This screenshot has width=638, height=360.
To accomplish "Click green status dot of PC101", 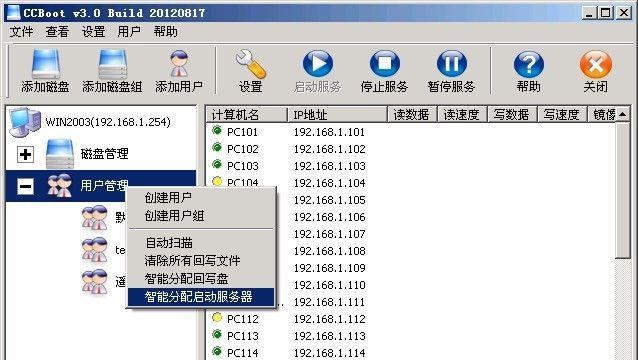I will tap(217, 130).
